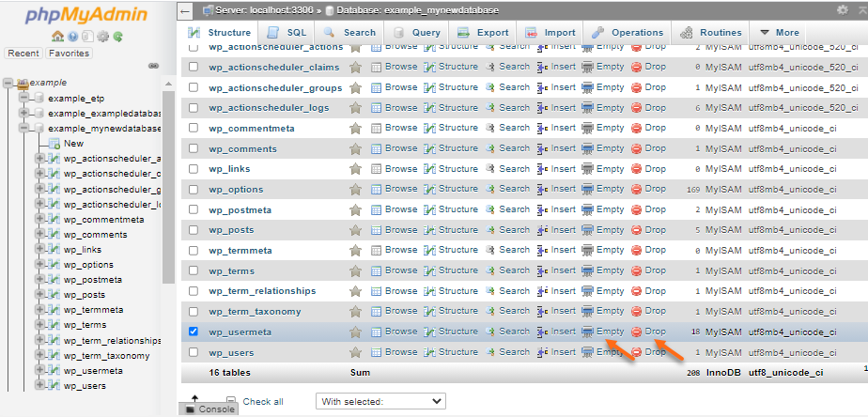Click the Home icon under phpMyAdmin logo
The image size is (868, 417).
(x=57, y=37)
